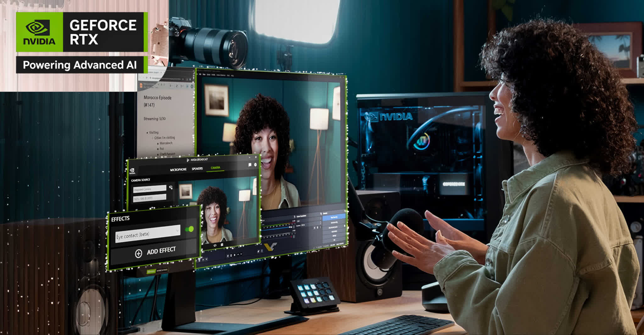Click the camera refresh icon beside source
Image resolution: width=644 pixels, height=335 pixels.
pyautogui.click(x=171, y=187)
